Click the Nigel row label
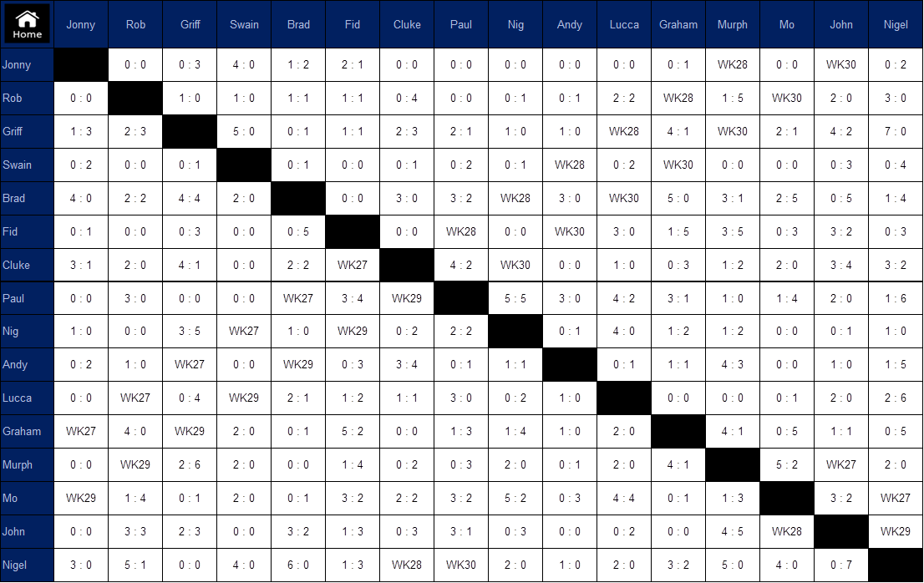The width and height of the screenshot is (924, 583). coord(27,565)
